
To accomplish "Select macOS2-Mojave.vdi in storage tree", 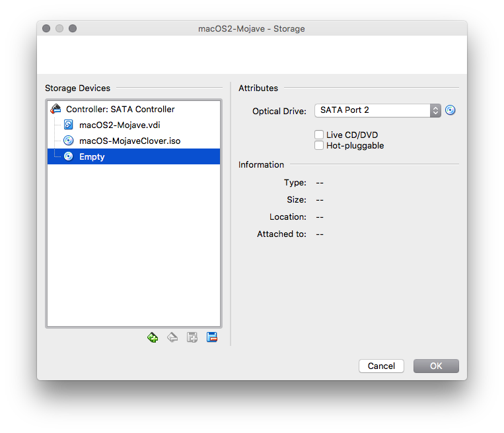I will pos(133,125).
